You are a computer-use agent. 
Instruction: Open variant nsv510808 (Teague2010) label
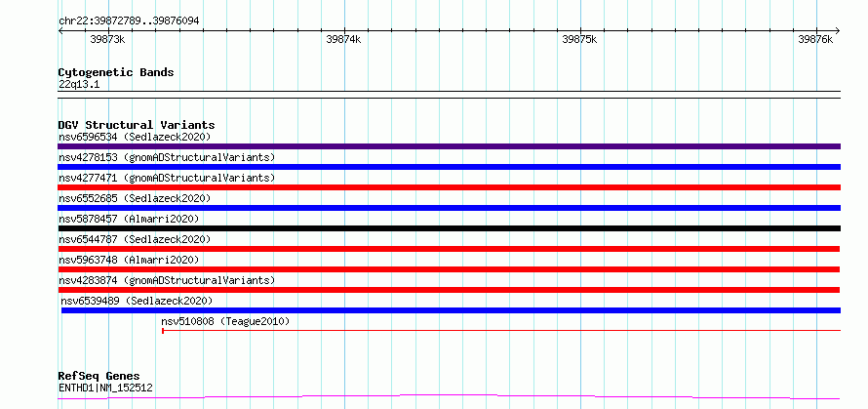[225, 321]
